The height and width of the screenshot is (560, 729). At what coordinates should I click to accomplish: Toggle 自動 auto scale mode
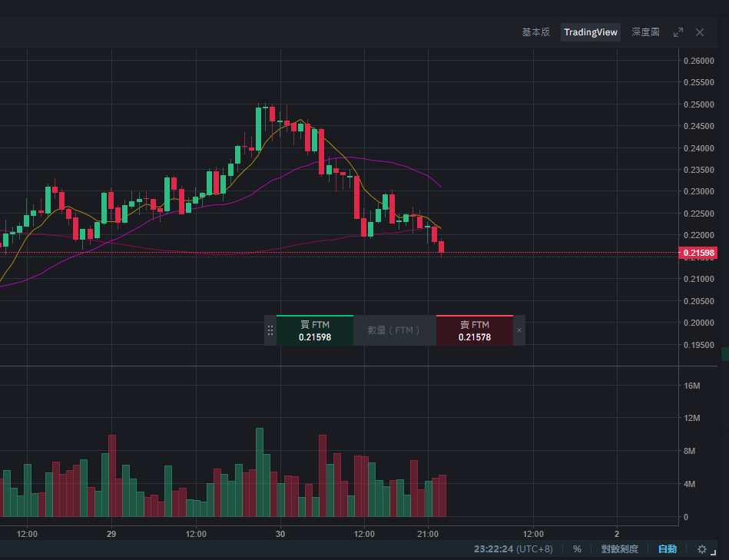click(x=668, y=549)
